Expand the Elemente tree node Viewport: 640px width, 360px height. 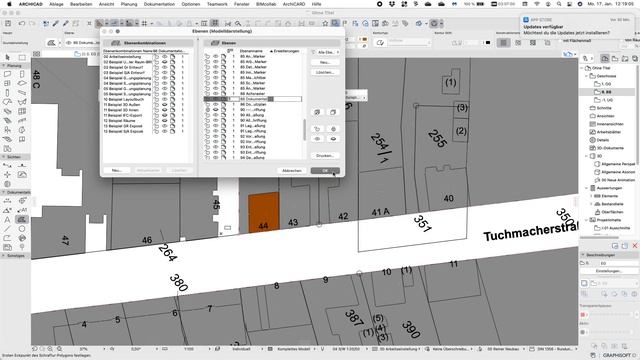(591, 196)
